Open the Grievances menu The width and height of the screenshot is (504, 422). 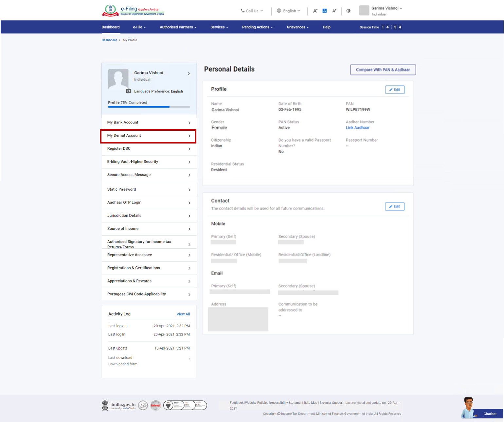[x=297, y=27]
